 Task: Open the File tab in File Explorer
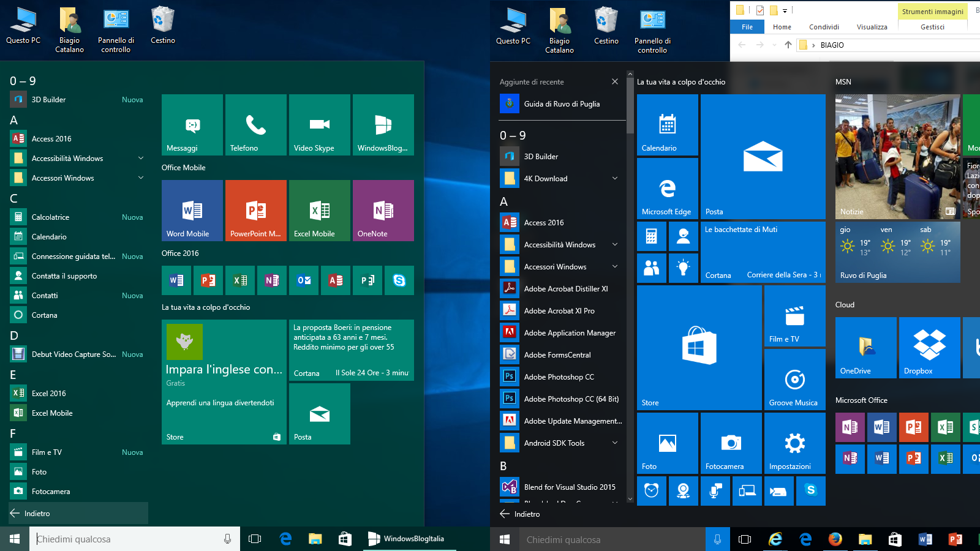(747, 27)
